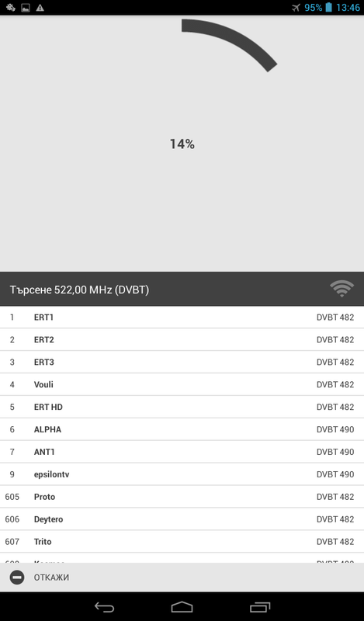The height and width of the screenshot is (621, 364).
Task: Select channel ANT1
Action: [x=182, y=452]
